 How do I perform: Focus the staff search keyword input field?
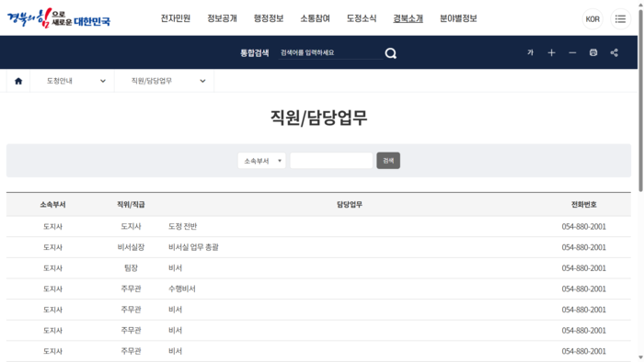pos(331,161)
